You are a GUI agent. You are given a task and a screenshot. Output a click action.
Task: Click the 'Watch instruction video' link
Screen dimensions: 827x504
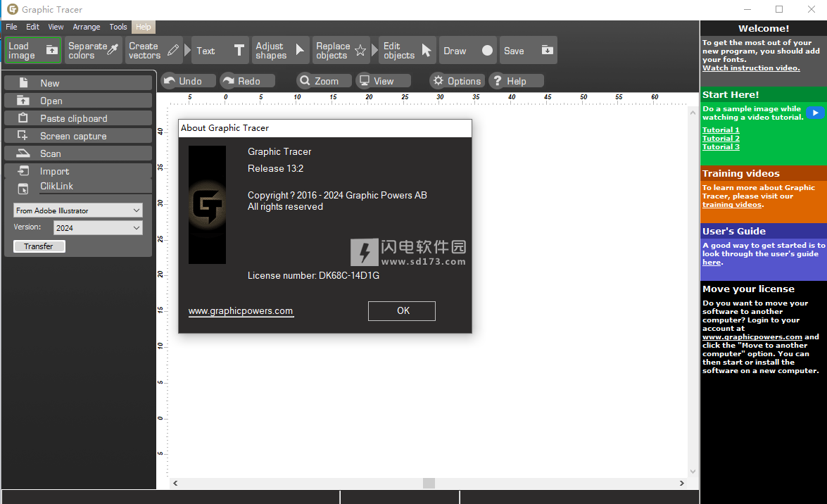click(x=751, y=68)
